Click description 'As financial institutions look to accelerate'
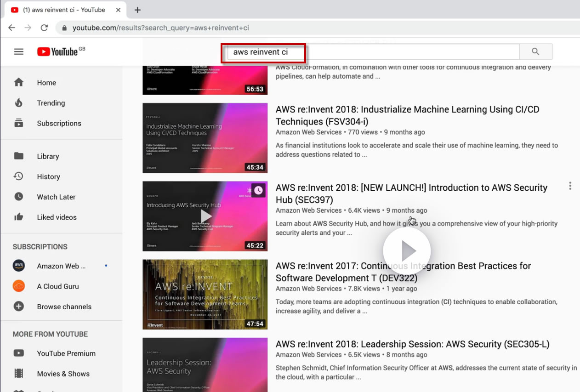580x392 pixels. (x=417, y=150)
